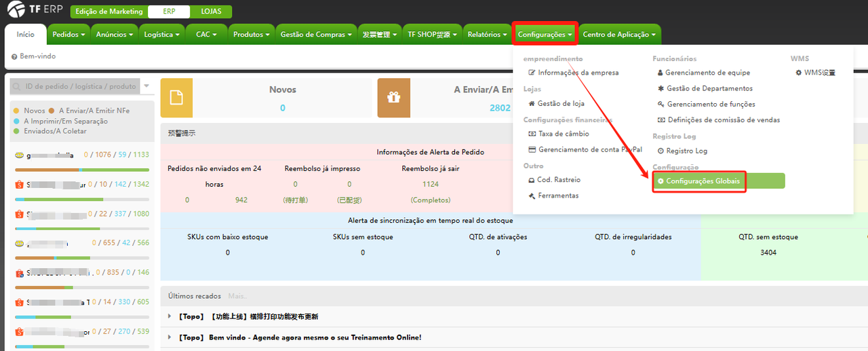Switch to the LOJAS edition toggle
Screen dimensions: 868x351
tap(211, 12)
